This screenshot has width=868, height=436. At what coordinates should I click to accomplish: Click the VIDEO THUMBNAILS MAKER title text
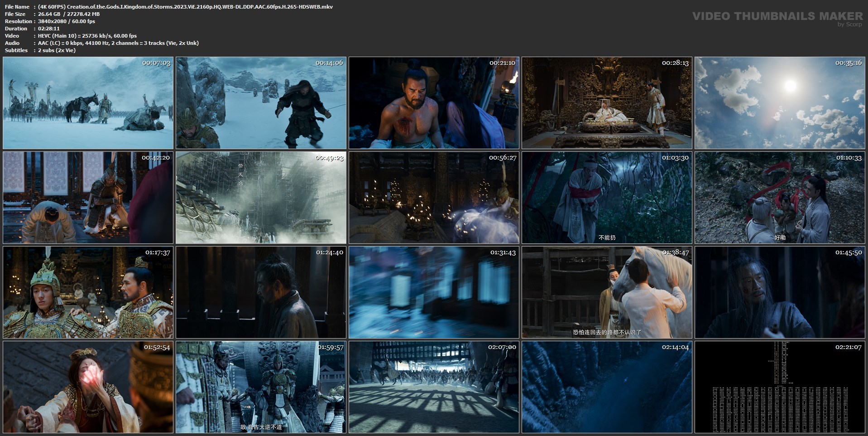click(777, 16)
